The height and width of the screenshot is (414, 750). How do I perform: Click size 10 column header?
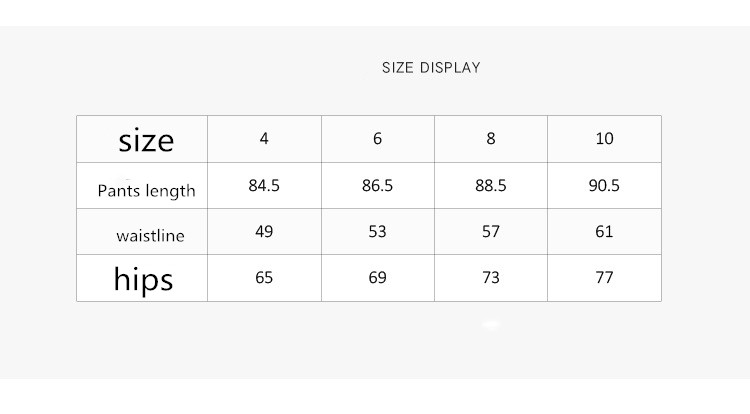point(604,139)
